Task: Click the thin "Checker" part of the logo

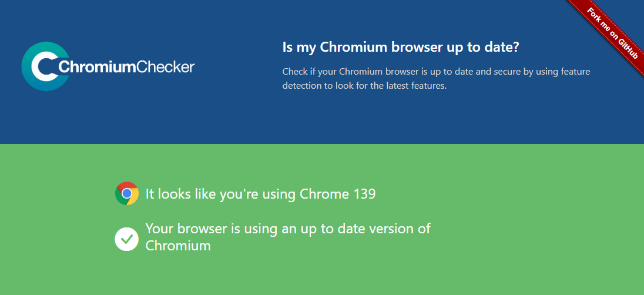Action: 165,67
